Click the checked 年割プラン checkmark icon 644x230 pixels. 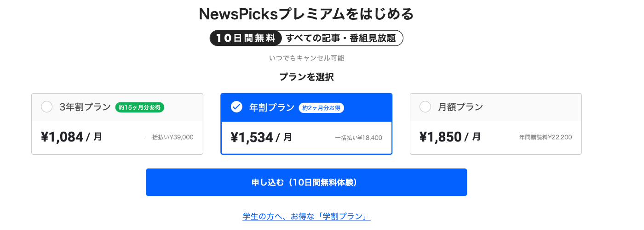(236, 107)
